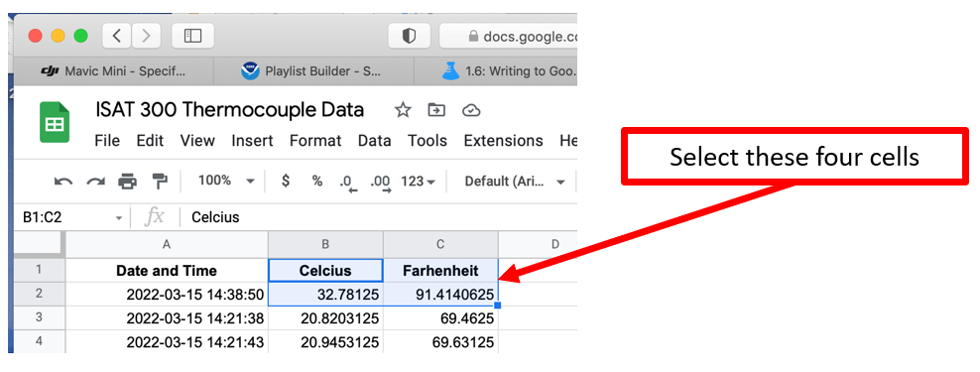
Task: Toggle the Safari sidebar button
Action: [192, 36]
